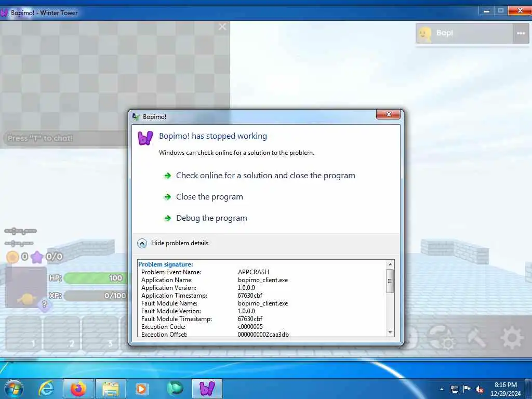
Task: Open the Windows Start menu orb
Action: [14, 389]
